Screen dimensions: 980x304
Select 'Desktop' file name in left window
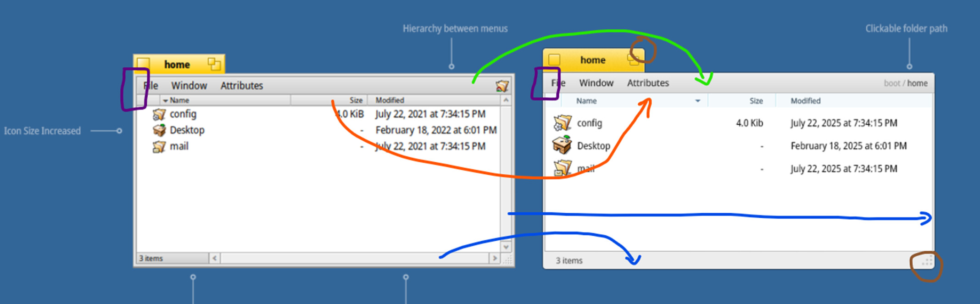(187, 130)
